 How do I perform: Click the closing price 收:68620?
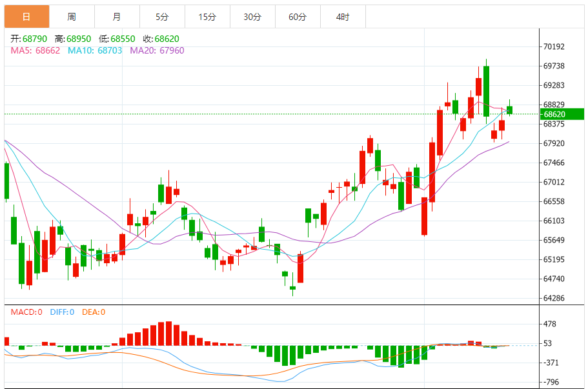pos(161,39)
